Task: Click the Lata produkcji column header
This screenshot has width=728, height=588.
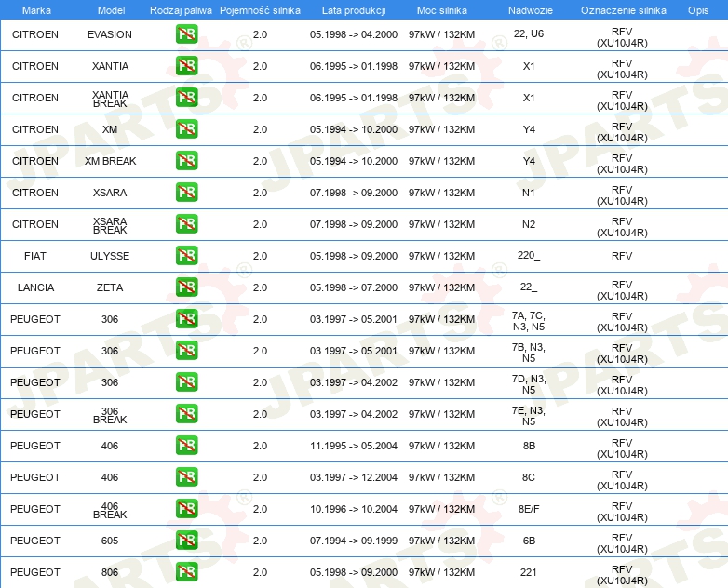Action: pos(354,10)
